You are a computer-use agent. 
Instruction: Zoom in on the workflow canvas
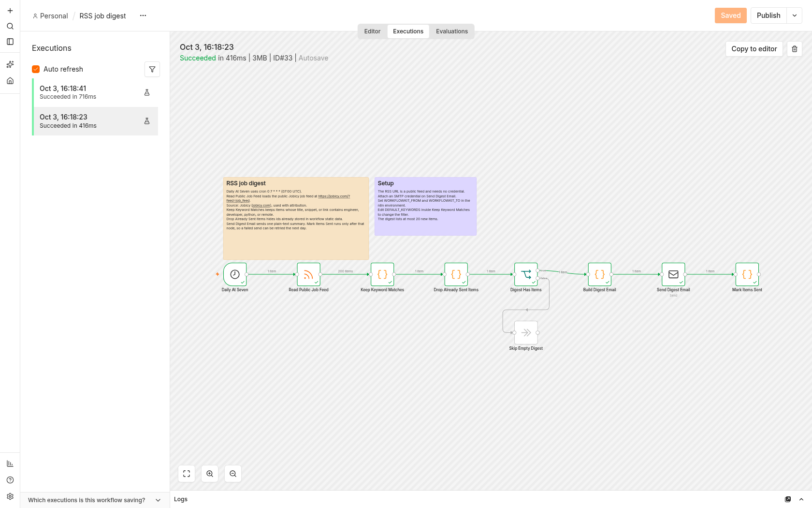tap(210, 474)
